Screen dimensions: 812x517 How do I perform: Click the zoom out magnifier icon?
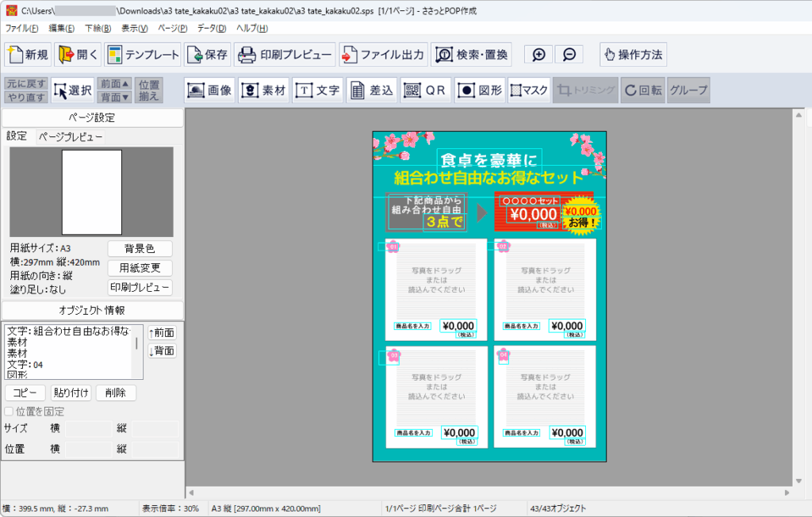[569, 55]
